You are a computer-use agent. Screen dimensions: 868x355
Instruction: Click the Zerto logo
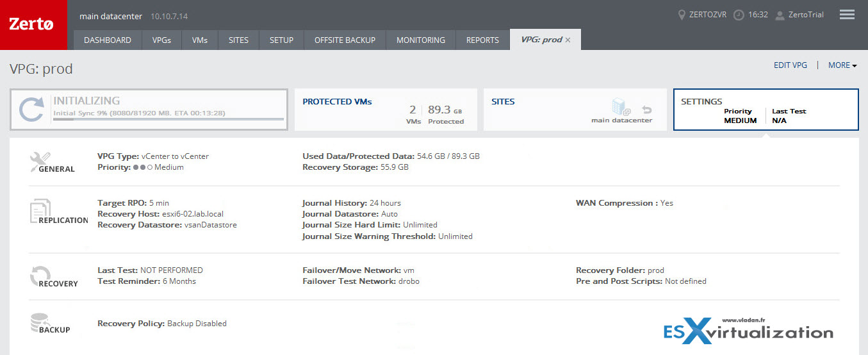click(x=32, y=24)
